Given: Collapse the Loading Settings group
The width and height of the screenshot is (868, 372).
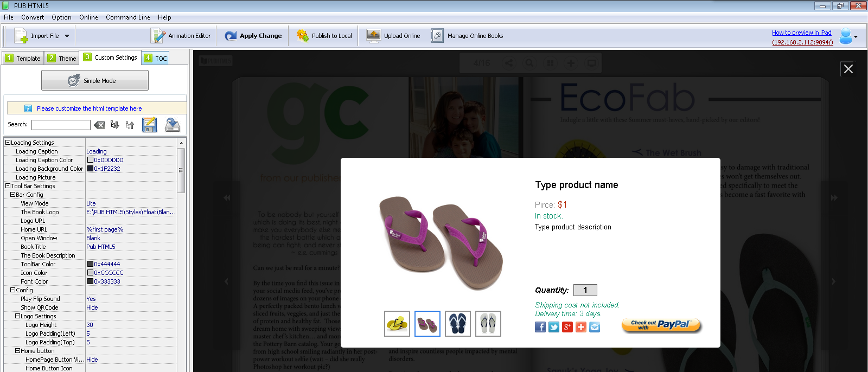Looking at the screenshot, I should (8, 143).
